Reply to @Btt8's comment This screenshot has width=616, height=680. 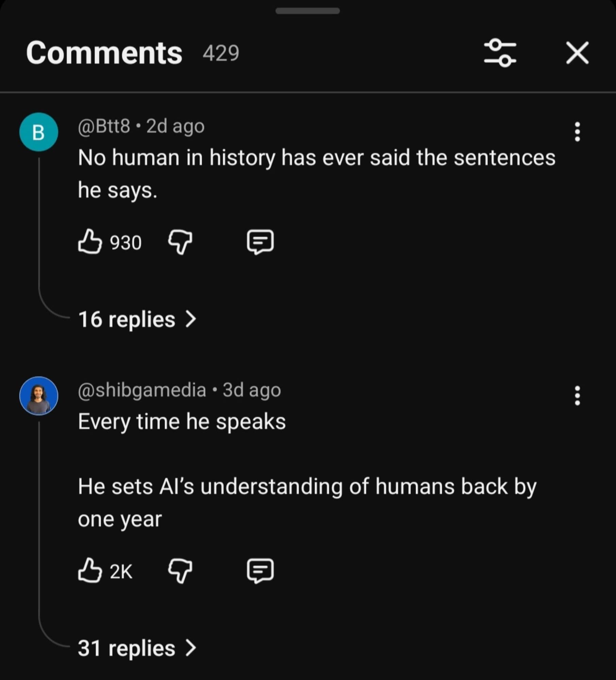(x=260, y=242)
